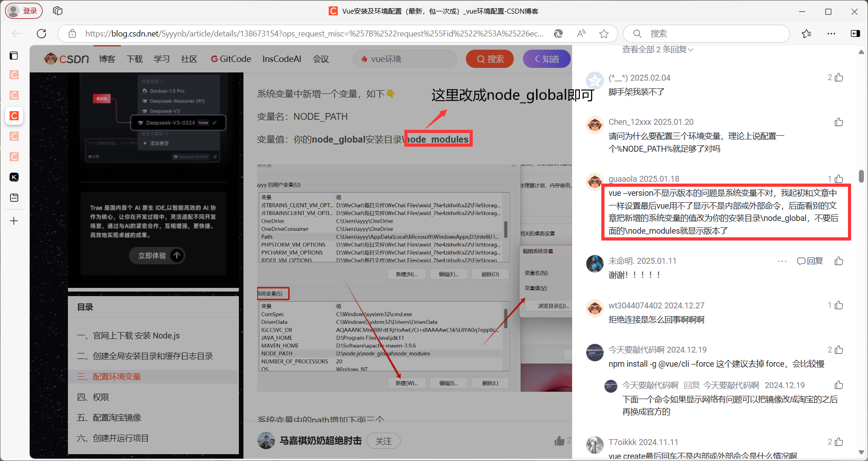Open the InsCodeAI nav link
Viewport: 868px width, 461px height.
pos(282,59)
